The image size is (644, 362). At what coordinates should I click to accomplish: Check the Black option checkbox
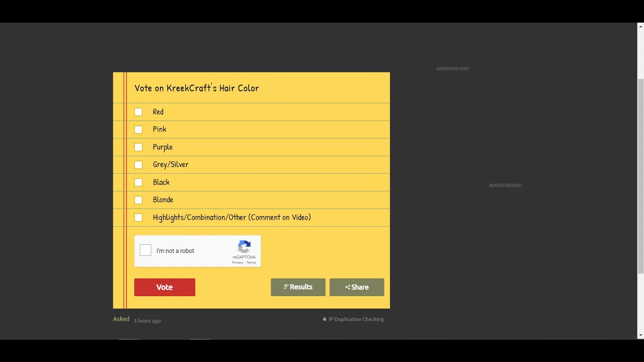(138, 183)
